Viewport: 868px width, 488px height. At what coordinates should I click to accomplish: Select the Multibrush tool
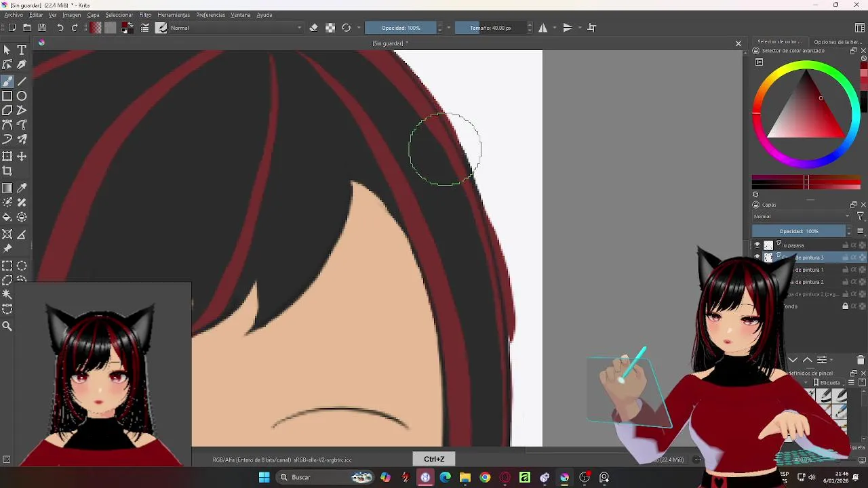(x=22, y=139)
